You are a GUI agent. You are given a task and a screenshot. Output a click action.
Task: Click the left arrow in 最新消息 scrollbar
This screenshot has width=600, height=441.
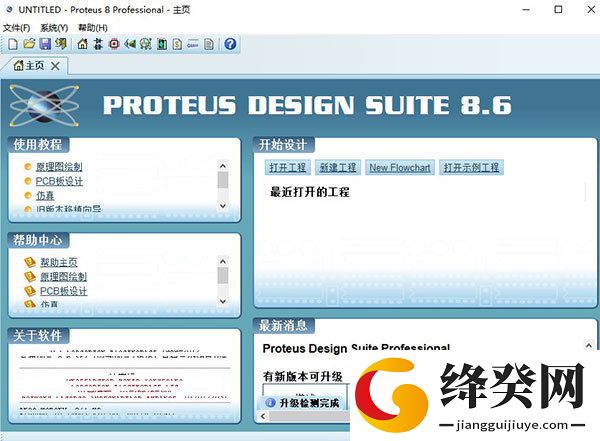point(263,416)
